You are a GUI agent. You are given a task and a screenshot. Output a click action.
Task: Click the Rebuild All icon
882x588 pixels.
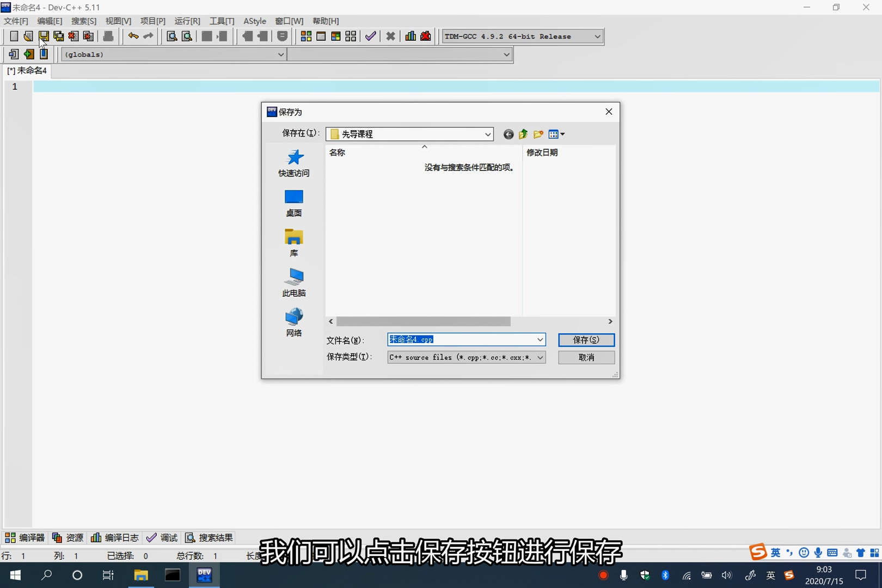tap(351, 36)
